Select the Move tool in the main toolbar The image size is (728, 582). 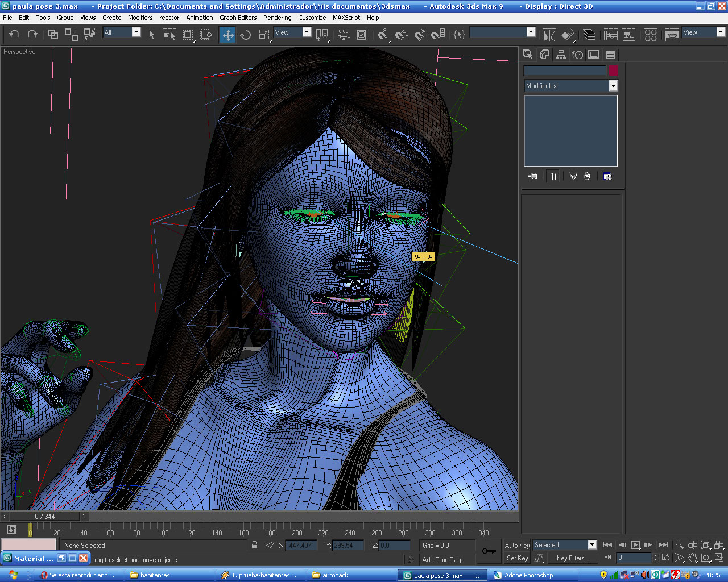click(227, 35)
